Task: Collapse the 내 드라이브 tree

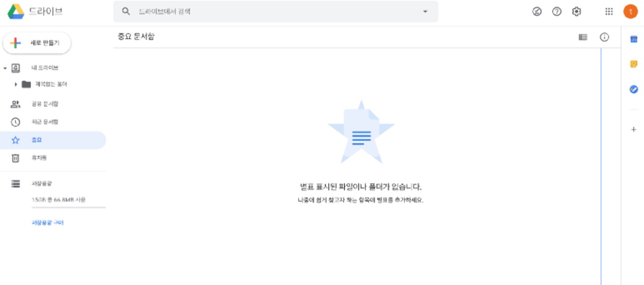Action: pyautogui.click(x=5, y=68)
